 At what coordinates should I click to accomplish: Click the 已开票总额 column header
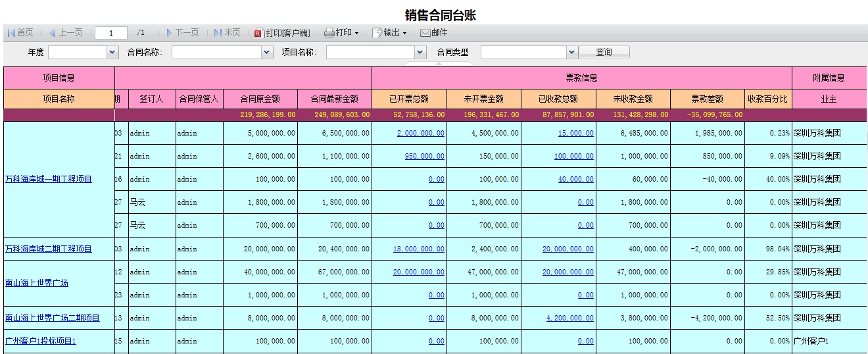409,99
